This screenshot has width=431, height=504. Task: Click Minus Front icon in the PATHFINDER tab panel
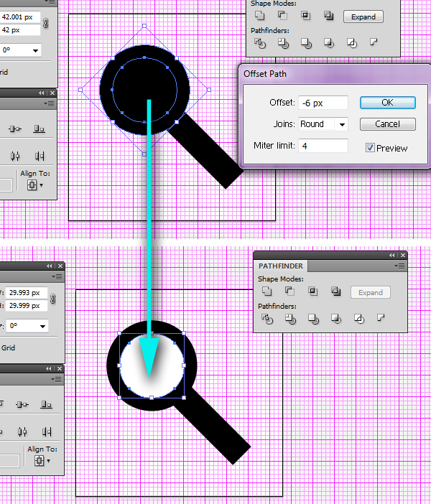(289, 291)
